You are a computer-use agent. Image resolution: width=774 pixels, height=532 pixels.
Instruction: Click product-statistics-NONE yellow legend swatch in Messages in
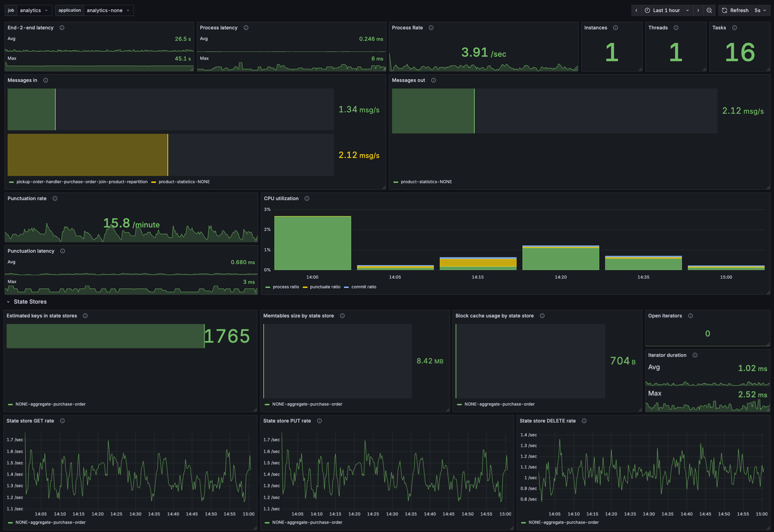point(154,182)
